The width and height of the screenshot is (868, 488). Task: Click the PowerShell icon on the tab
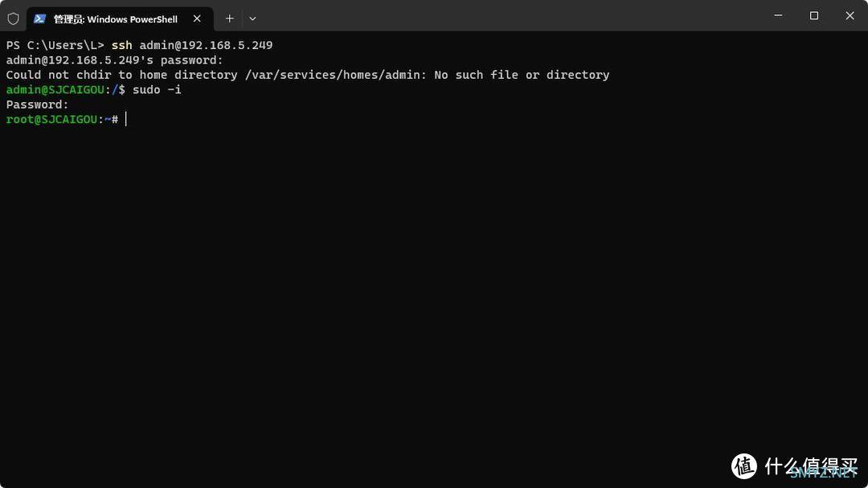39,18
